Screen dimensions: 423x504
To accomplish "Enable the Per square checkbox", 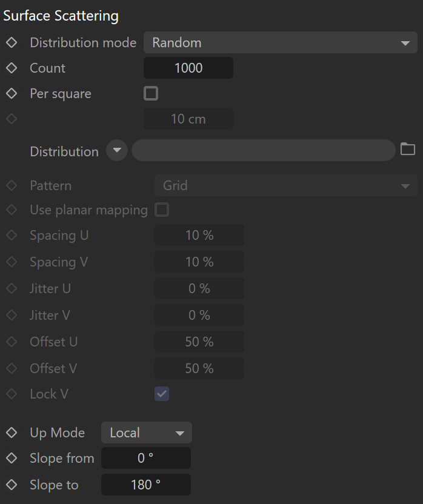I will pos(151,93).
